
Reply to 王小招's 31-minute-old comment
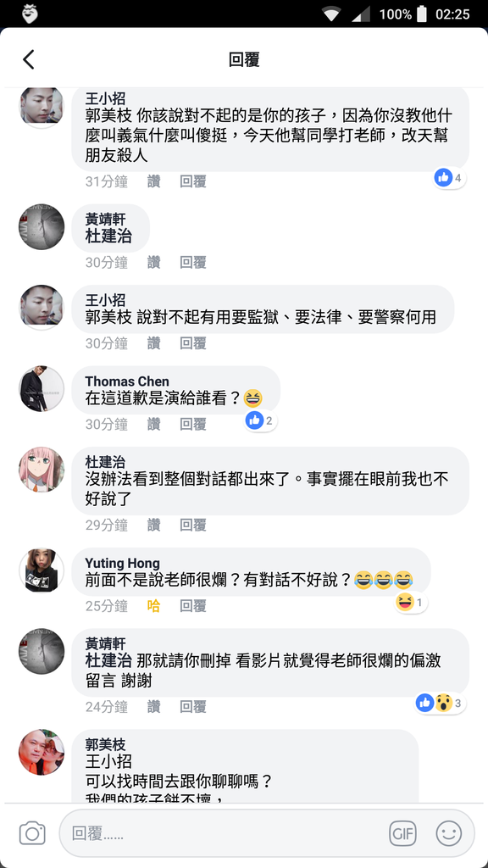point(193,181)
